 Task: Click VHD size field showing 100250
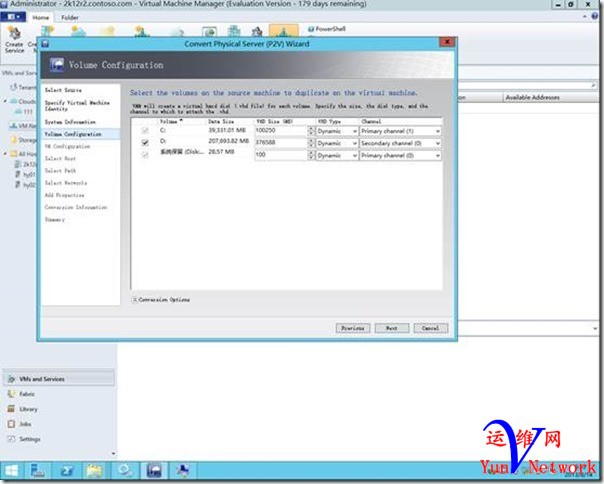(281, 131)
